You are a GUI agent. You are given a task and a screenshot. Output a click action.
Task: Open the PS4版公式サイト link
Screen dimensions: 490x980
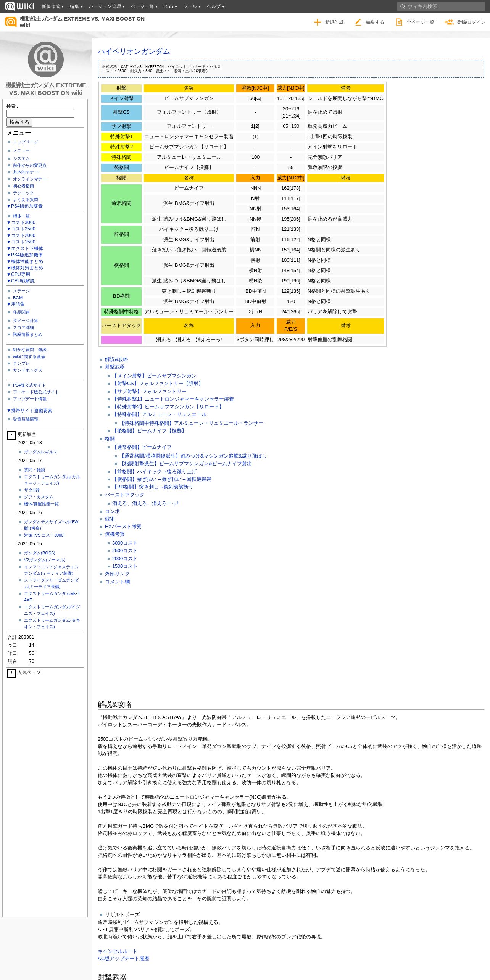click(x=29, y=385)
